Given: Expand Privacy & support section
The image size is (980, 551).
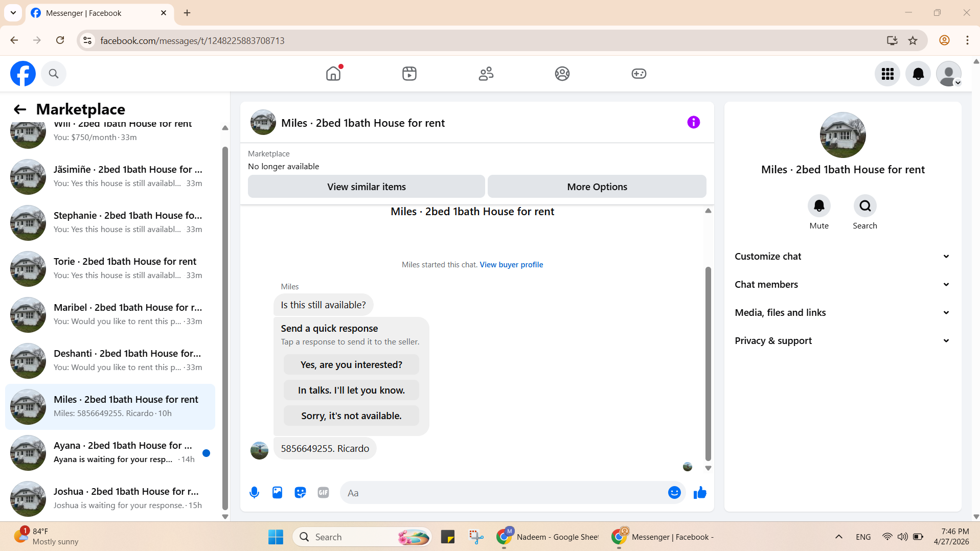Looking at the screenshot, I should point(842,341).
